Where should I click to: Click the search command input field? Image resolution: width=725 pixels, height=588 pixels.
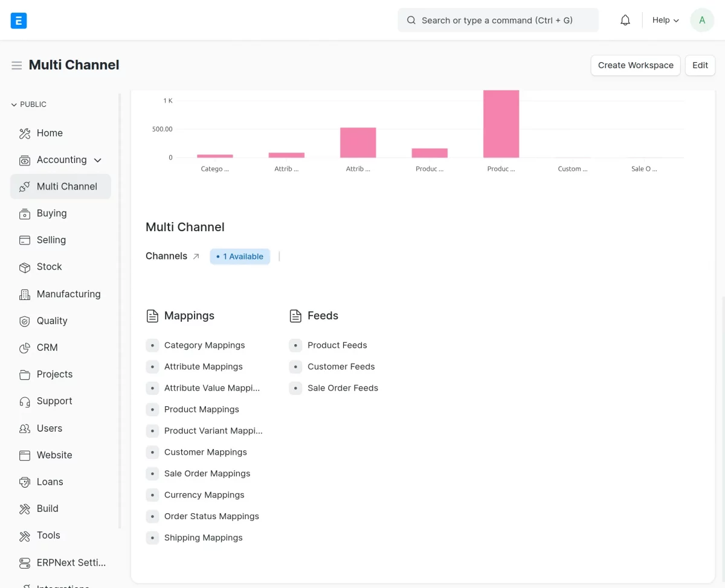tap(498, 21)
